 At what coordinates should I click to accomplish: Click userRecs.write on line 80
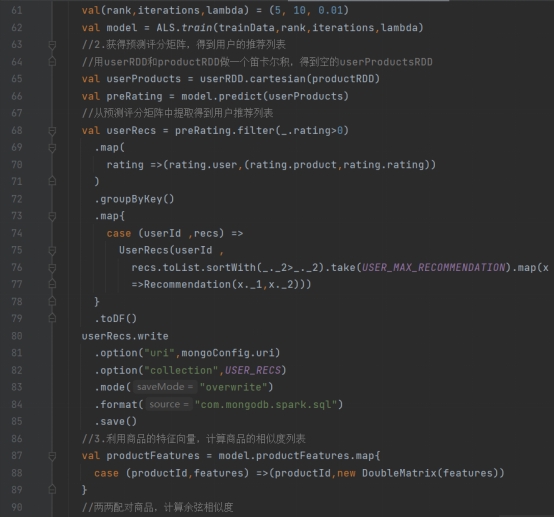click(x=125, y=336)
